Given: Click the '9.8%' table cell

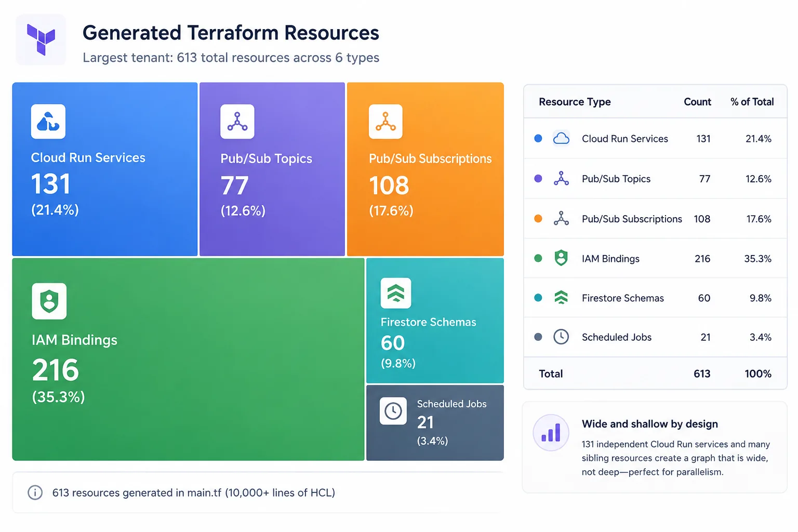Looking at the screenshot, I should [761, 298].
